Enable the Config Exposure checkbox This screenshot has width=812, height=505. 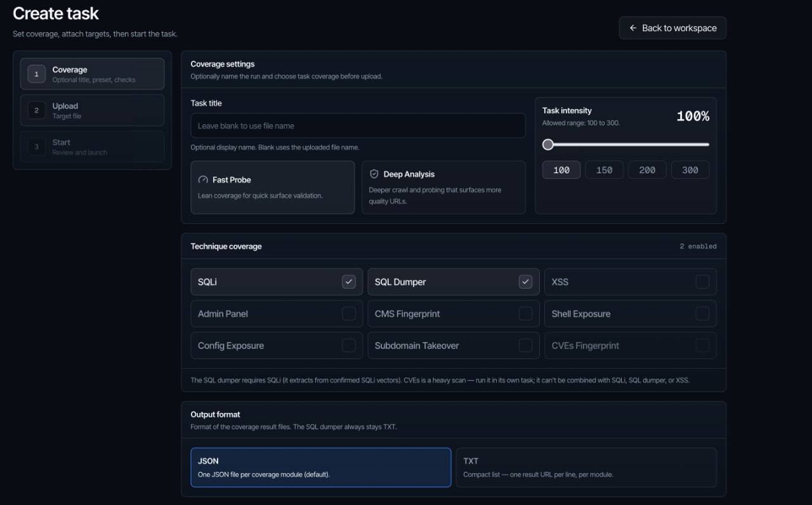(349, 345)
